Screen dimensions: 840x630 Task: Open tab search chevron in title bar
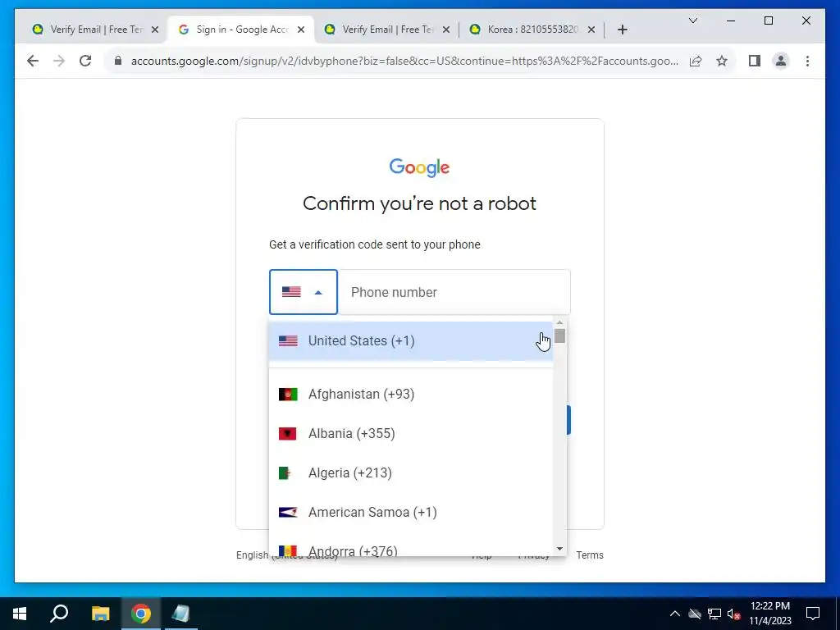pos(692,21)
